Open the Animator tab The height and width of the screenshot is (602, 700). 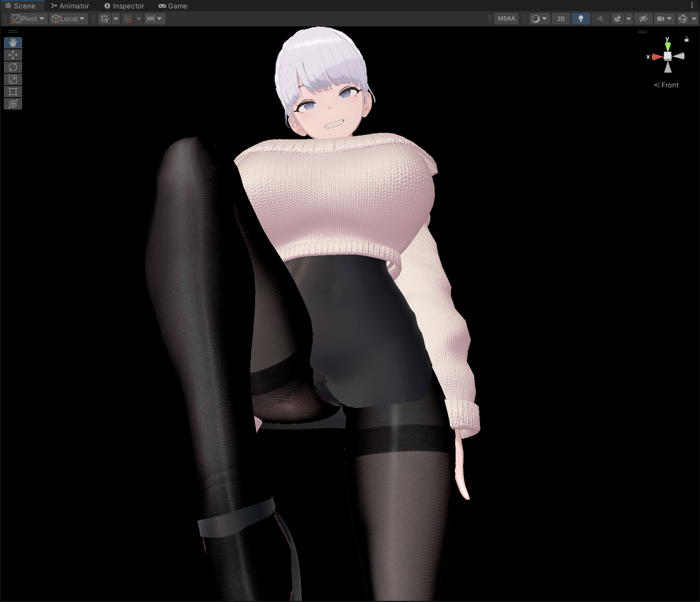tap(70, 6)
